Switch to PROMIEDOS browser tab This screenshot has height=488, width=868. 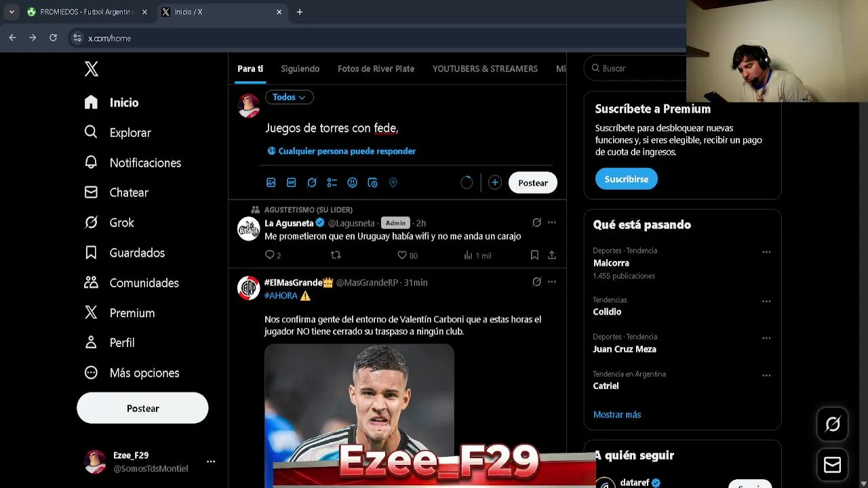coord(87,12)
